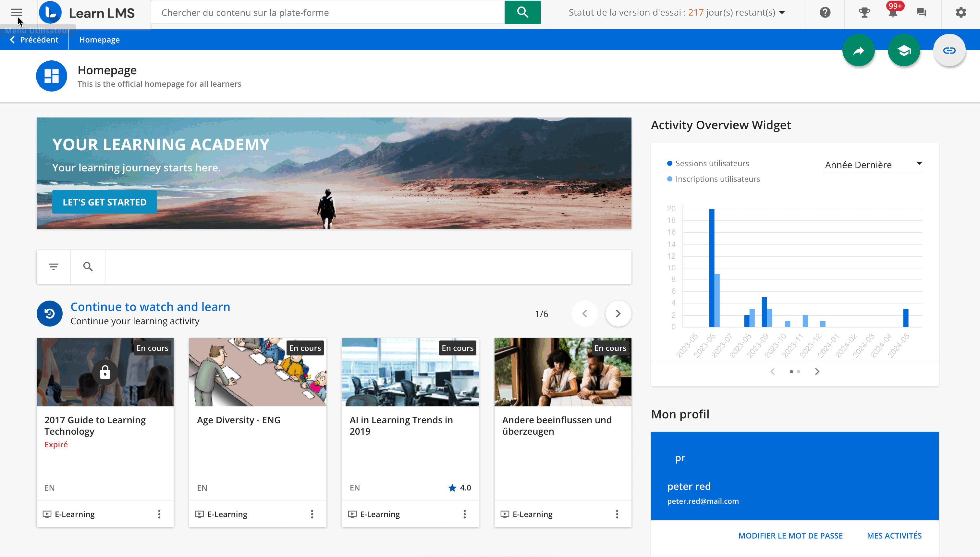Click the copy link round button

pos(949,51)
